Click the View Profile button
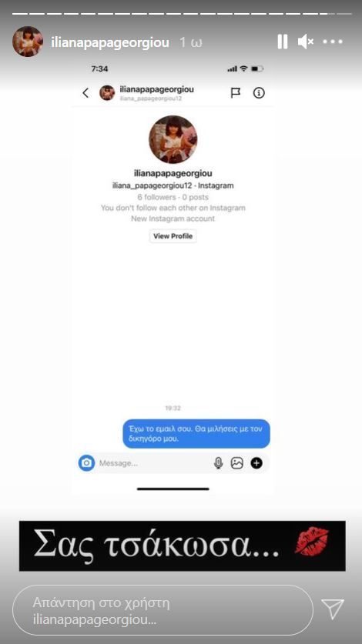The height and width of the screenshot is (644, 362). pos(173,236)
